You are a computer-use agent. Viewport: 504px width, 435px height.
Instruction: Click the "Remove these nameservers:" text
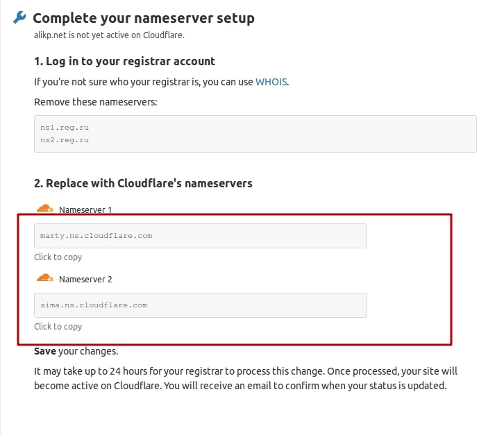tap(96, 102)
